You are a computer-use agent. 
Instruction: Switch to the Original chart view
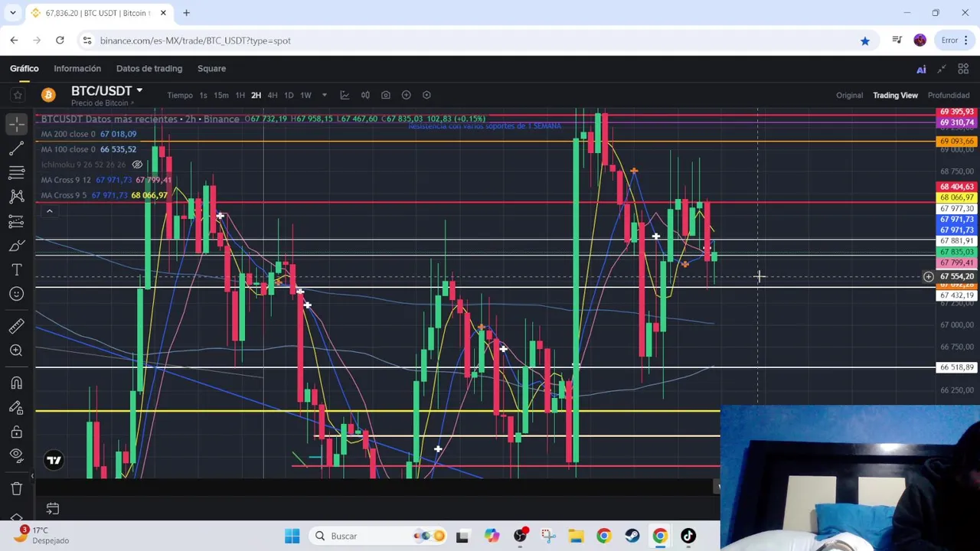click(x=849, y=95)
